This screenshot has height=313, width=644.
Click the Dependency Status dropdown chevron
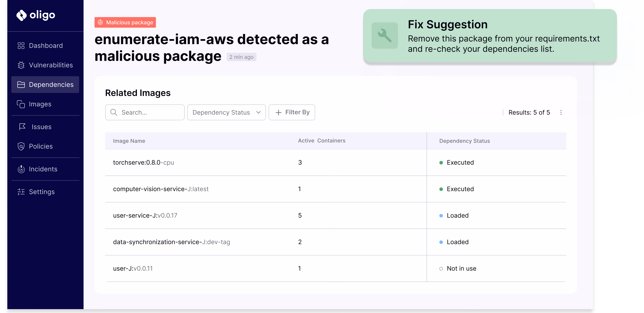[x=259, y=113]
